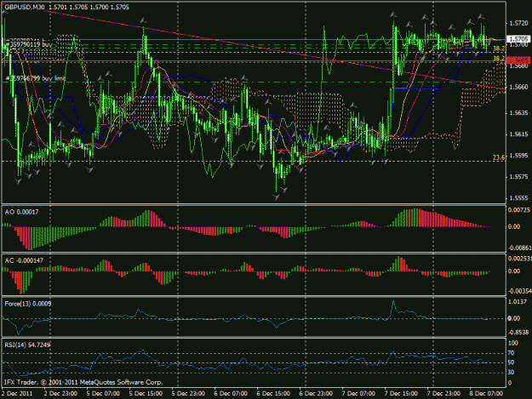Click the 1.5720 price axis label
This screenshot has height=399, width=532.
pyautogui.click(x=518, y=23)
